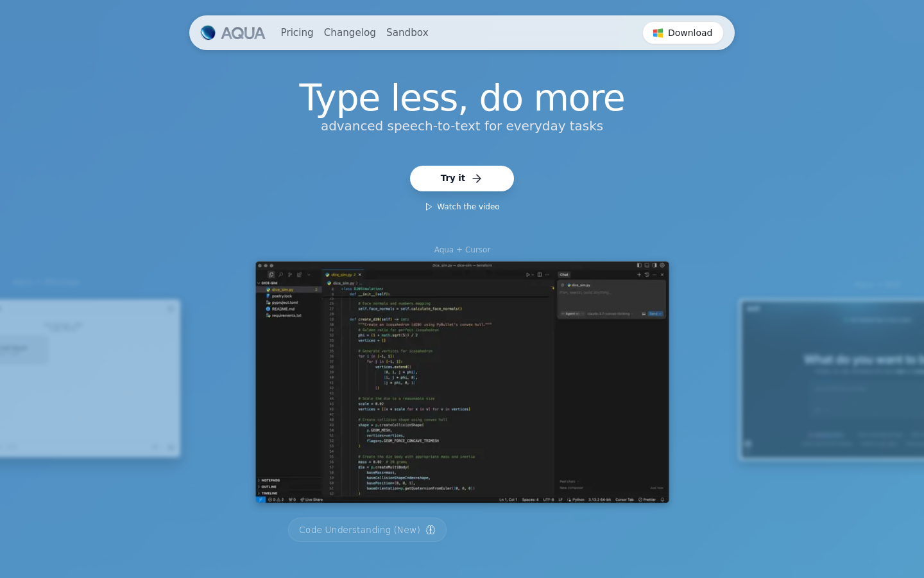Click UTF-8 in the status bar
Image resolution: width=924 pixels, height=578 pixels.
coord(549,500)
